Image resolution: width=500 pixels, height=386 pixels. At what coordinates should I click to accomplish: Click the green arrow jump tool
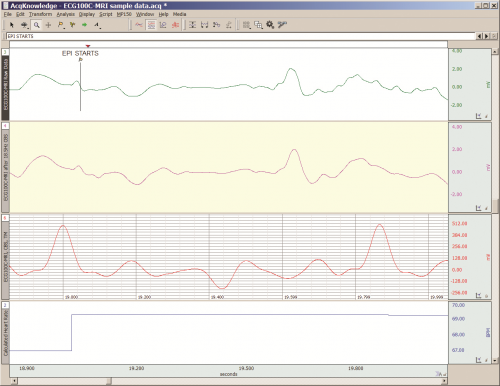(84, 25)
